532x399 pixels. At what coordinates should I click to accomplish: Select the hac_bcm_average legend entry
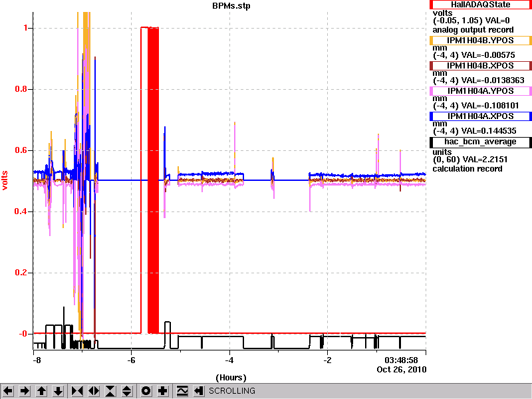480,142
